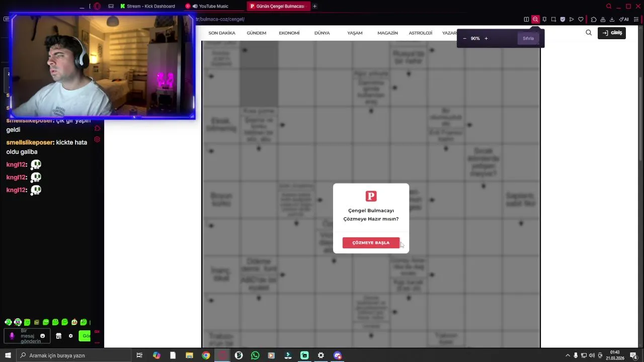The image size is (644, 362).
Task: Open the SON DAKİKA menu
Action: click(222, 33)
